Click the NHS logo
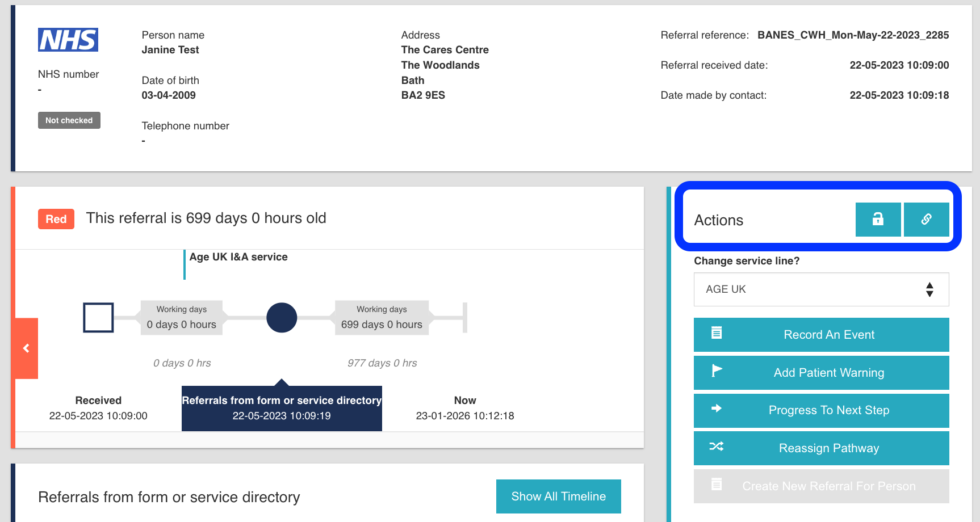Image resolution: width=980 pixels, height=522 pixels. (x=68, y=40)
